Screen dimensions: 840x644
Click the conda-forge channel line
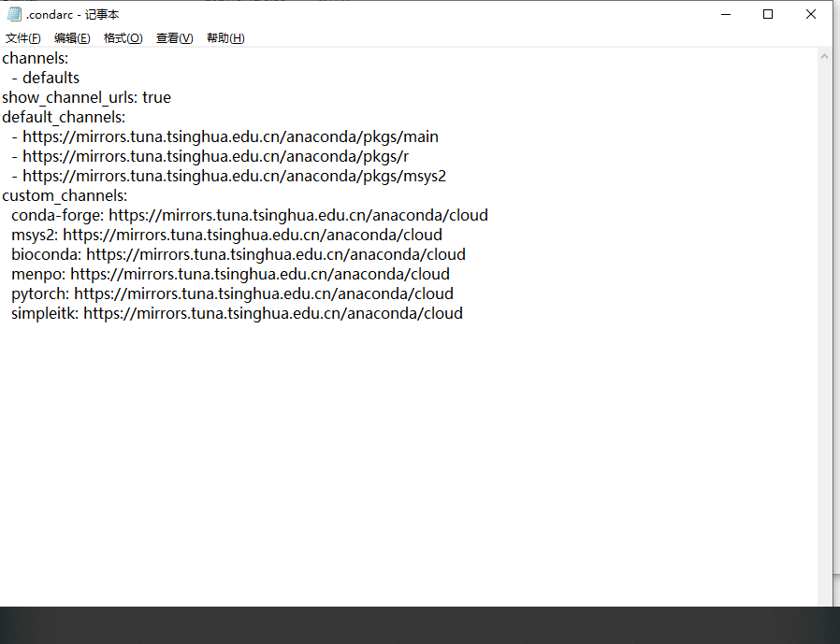click(x=250, y=215)
